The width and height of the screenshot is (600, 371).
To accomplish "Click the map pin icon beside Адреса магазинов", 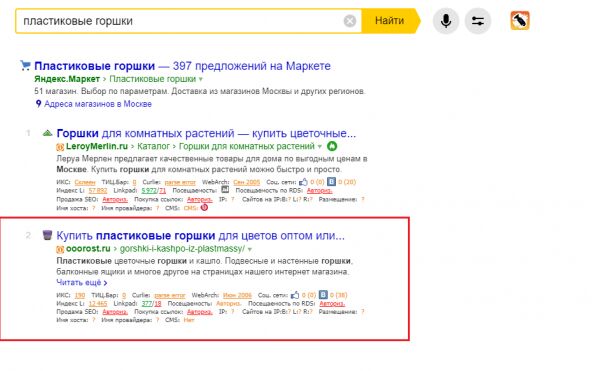I will (38, 104).
